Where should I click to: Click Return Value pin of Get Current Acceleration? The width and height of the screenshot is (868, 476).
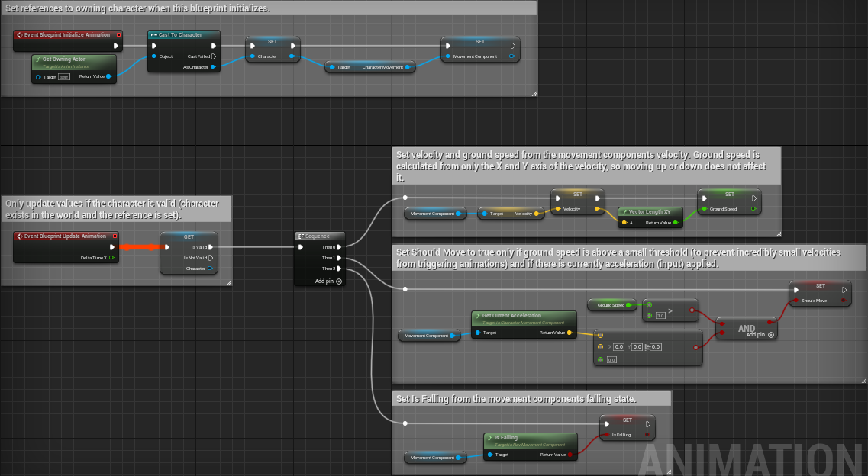click(x=570, y=333)
